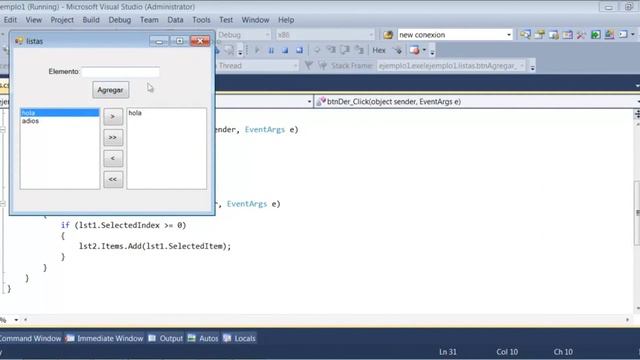Screen dimensions: 640x360
Task: Click the Agregar button in listas
Action: (x=110, y=90)
